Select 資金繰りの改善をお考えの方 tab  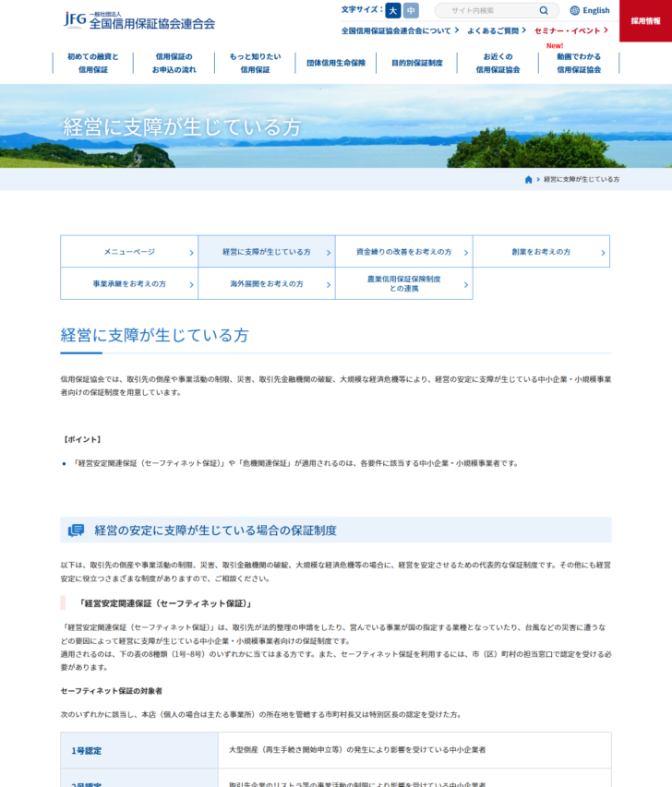point(403,252)
